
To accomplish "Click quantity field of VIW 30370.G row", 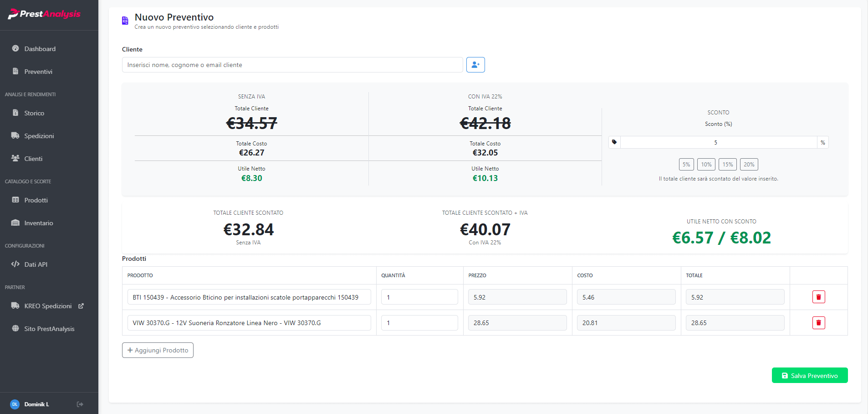I will [x=419, y=323].
